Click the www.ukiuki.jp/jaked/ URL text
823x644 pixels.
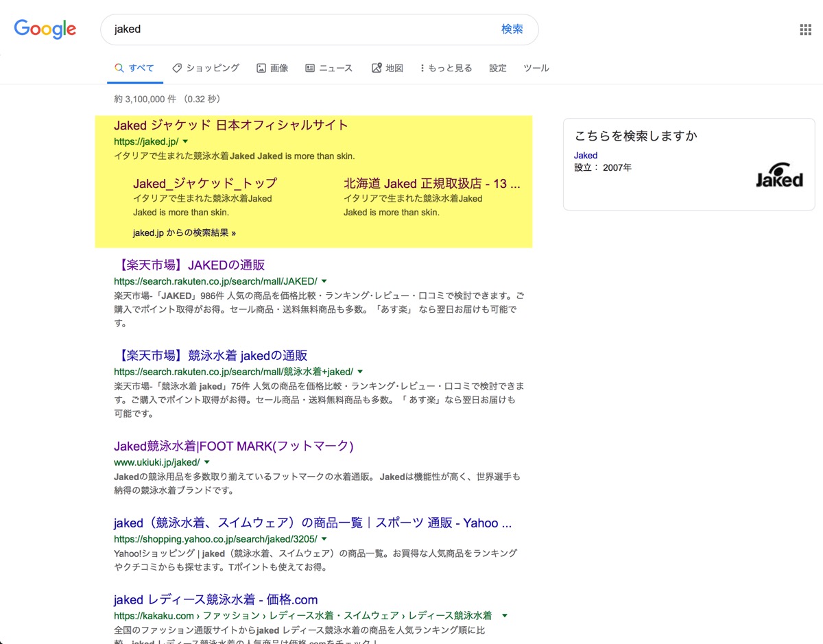(157, 462)
